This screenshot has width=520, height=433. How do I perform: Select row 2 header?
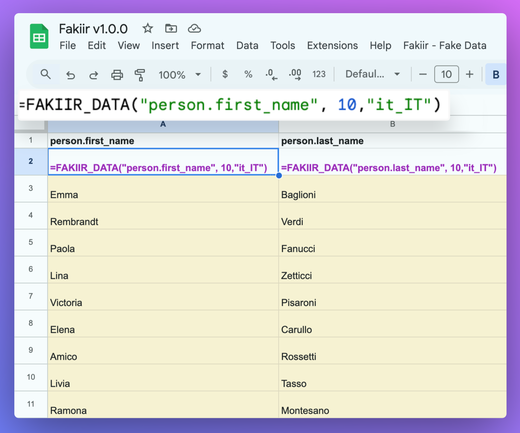[31, 161]
